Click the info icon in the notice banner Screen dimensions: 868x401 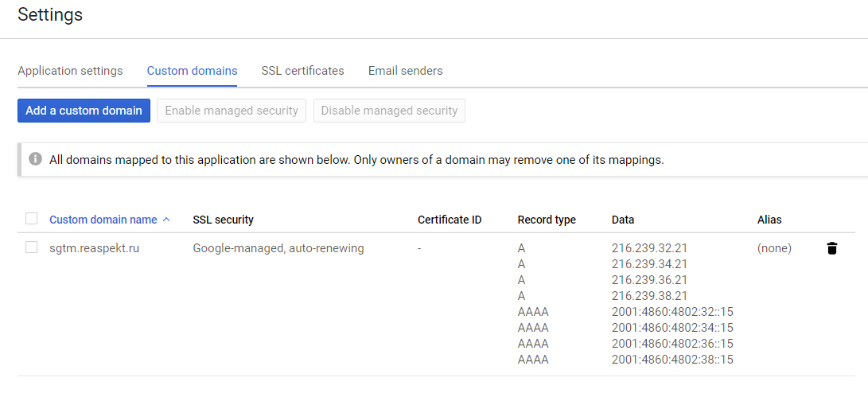pos(35,159)
